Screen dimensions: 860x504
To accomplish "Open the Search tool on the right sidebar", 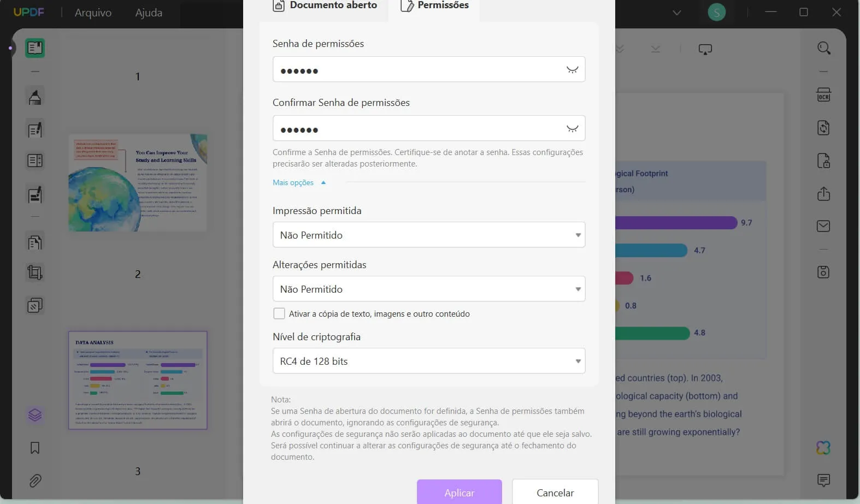I will coord(823,48).
